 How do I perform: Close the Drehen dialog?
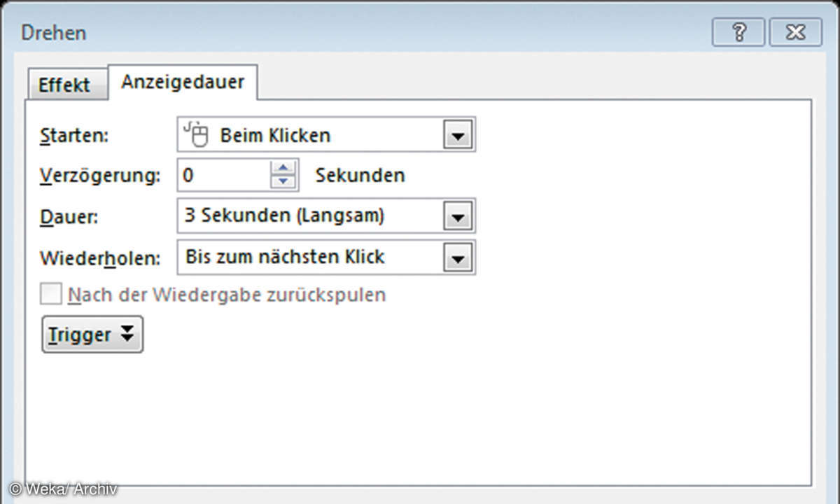click(795, 33)
